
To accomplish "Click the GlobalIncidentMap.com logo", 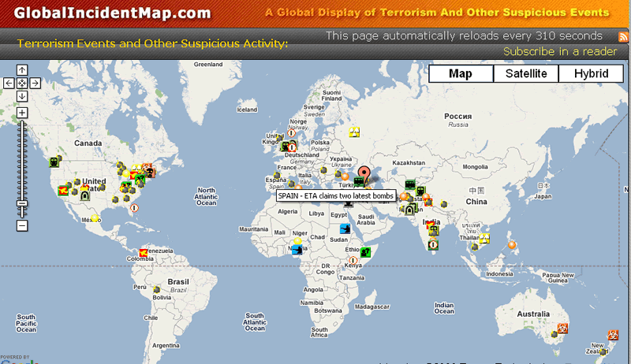I will (112, 13).
